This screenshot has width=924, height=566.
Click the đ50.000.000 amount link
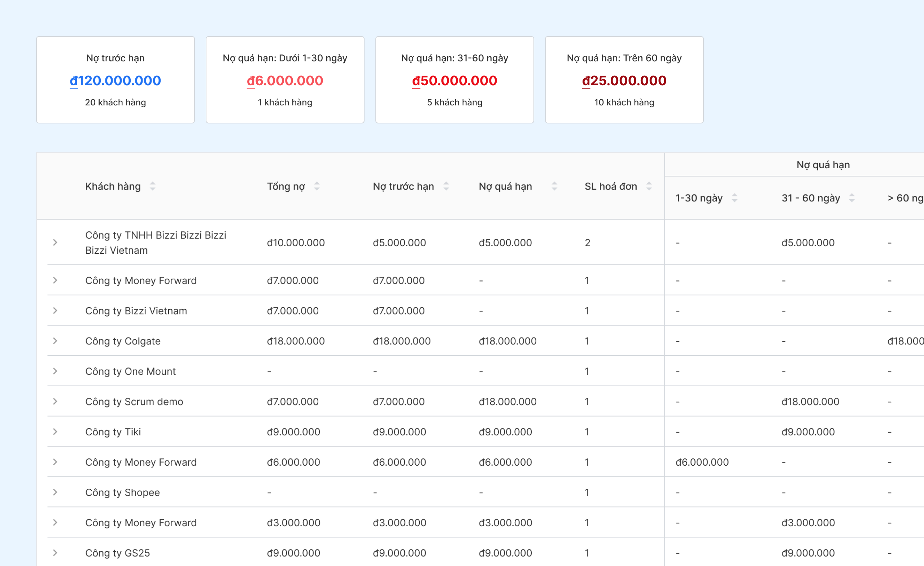coord(454,80)
